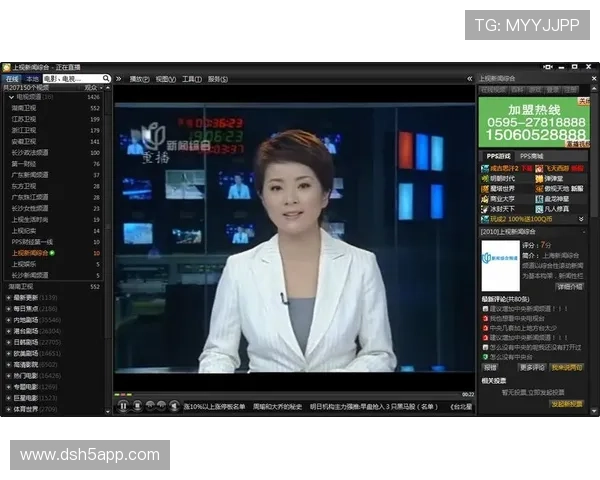Collapse left panel with double-arrow icon
The height and width of the screenshot is (480, 600).
[x=119, y=79]
